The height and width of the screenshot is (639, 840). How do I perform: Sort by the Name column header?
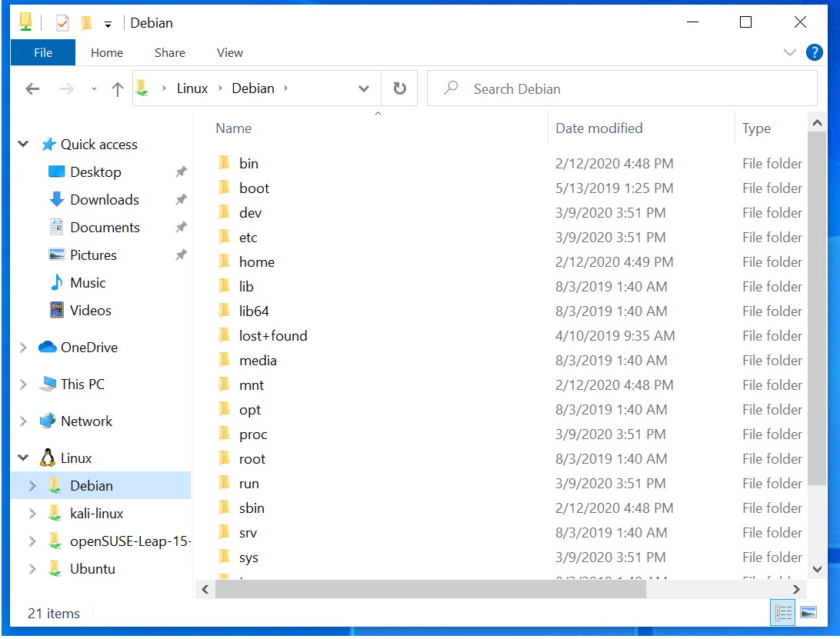pyautogui.click(x=234, y=128)
